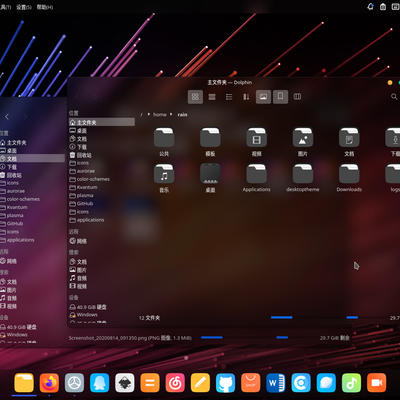Select the Applications folder in the file view
Image resolution: width=400 pixels, height=400 pixels.
257,178
